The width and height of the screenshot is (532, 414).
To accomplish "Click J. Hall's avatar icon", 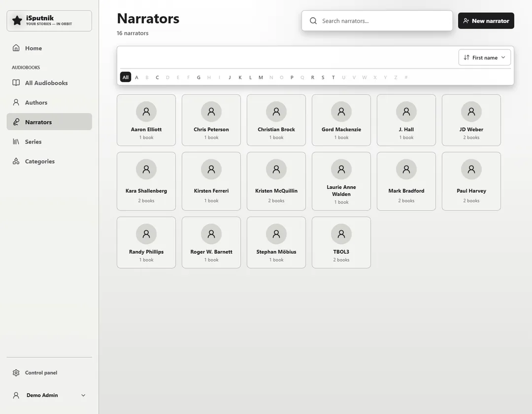I will click(x=406, y=111).
